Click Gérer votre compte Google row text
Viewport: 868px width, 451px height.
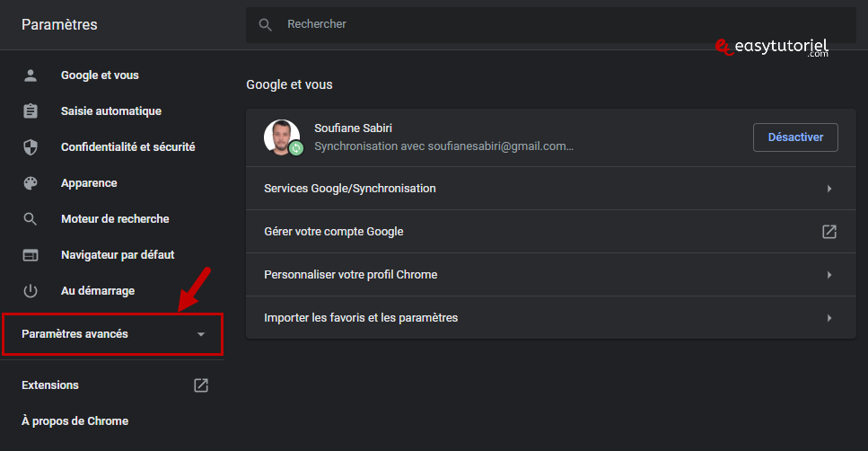[334, 232]
